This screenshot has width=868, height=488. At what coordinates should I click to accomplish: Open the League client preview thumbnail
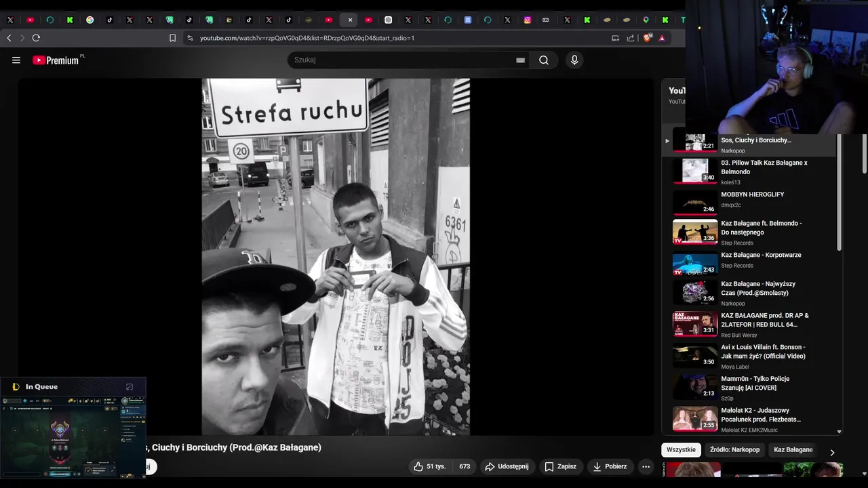pos(73,439)
